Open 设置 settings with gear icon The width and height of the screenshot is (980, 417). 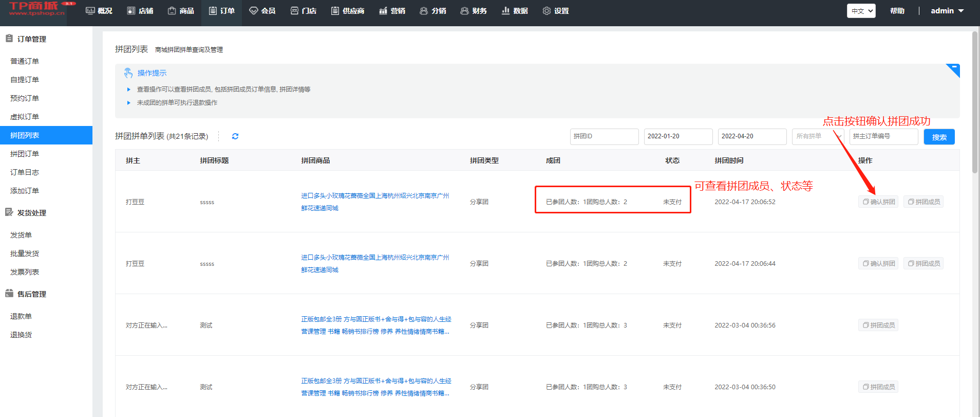pyautogui.click(x=556, y=11)
